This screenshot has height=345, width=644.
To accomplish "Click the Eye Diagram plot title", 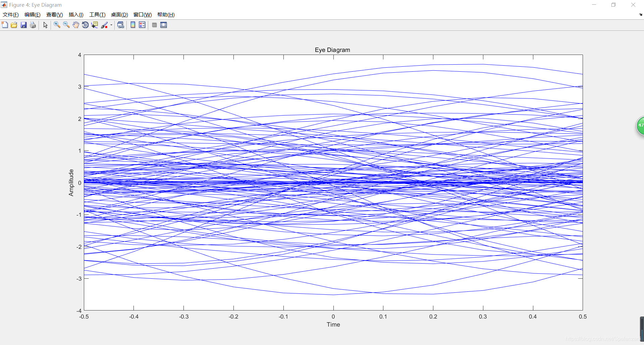I will pyautogui.click(x=332, y=50).
